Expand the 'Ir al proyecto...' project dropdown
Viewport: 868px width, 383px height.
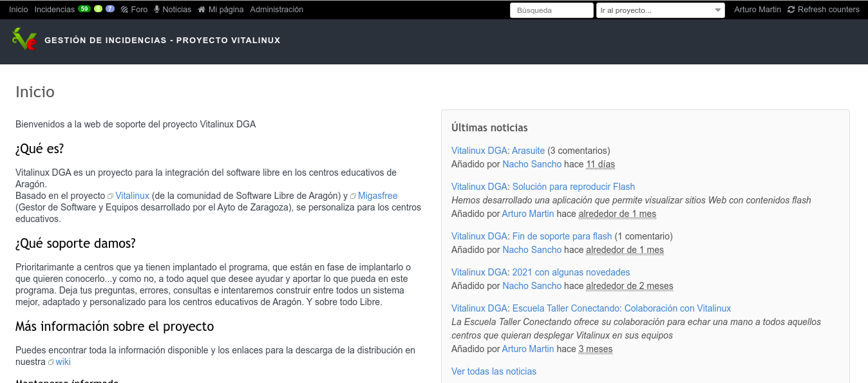coord(661,10)
